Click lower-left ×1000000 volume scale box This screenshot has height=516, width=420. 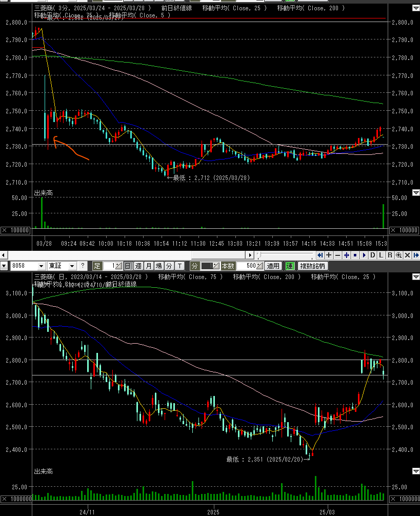click(16, 499)
